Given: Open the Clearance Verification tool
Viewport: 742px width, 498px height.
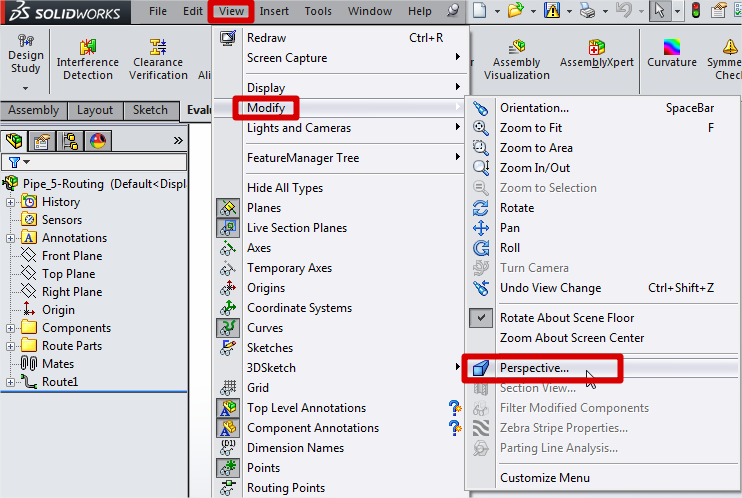Looking at the screenshot, I should (x=158, y=47).
